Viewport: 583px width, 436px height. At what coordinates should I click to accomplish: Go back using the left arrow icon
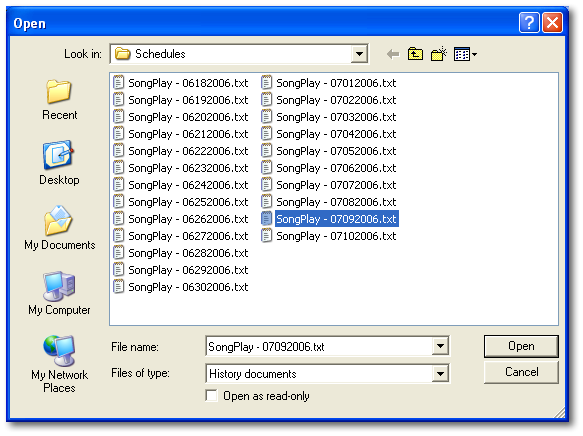(393, 54)
